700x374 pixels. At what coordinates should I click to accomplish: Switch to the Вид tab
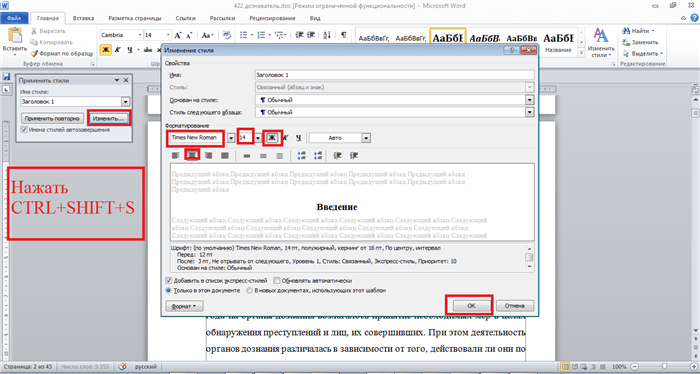pyautogui.click(x=315, y=18)
